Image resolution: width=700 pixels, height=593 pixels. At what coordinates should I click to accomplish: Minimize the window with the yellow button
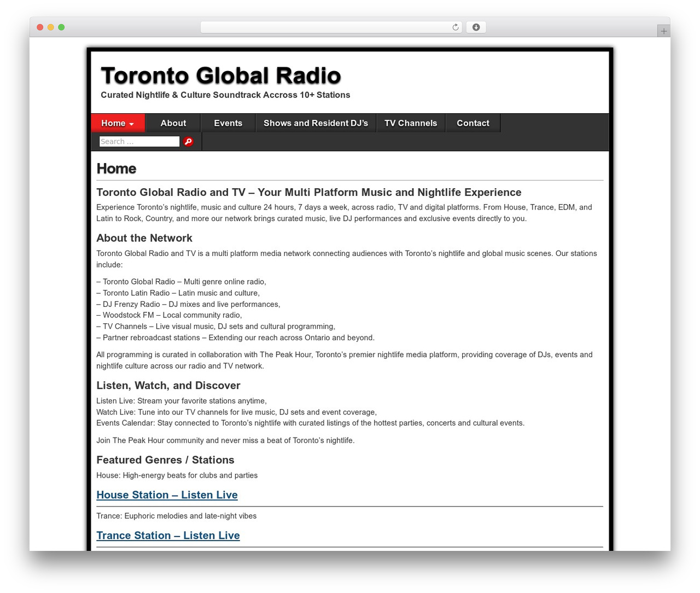pos(51,27)
